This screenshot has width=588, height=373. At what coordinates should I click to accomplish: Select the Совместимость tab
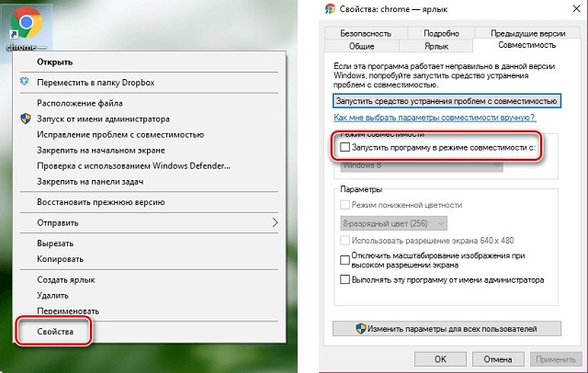pos(526,45)
